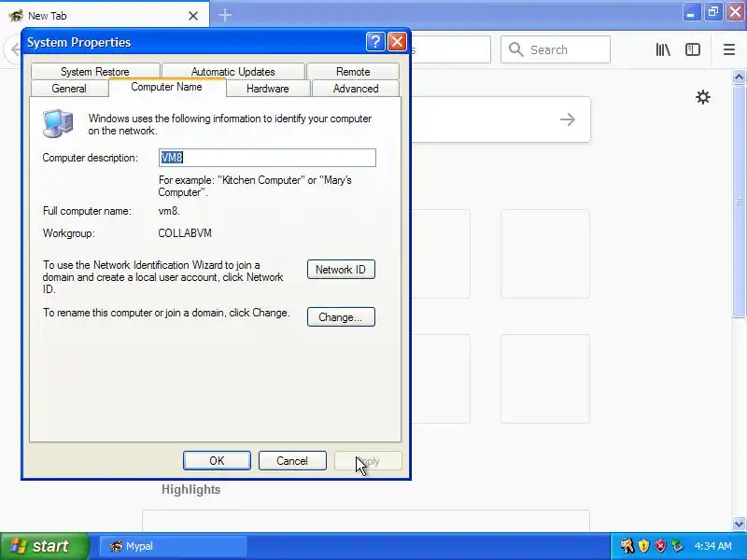
Task: Click the go arrow in the page search bar
Action: click(568, 119)
